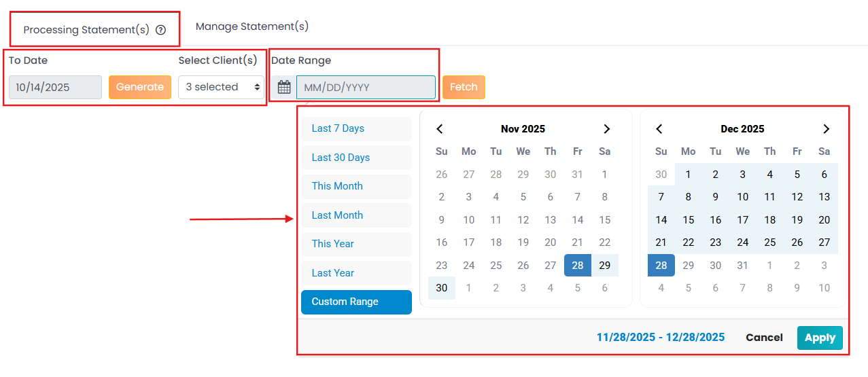868x377 pixels.
Task: Open the Processing Statement(s) tab
Action: tap(86, 30)
